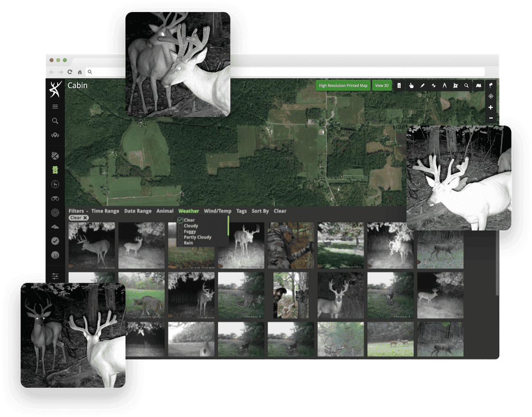Select the pencil drawing tool
Screen dimensions: 532x417
tap(422, 85)
